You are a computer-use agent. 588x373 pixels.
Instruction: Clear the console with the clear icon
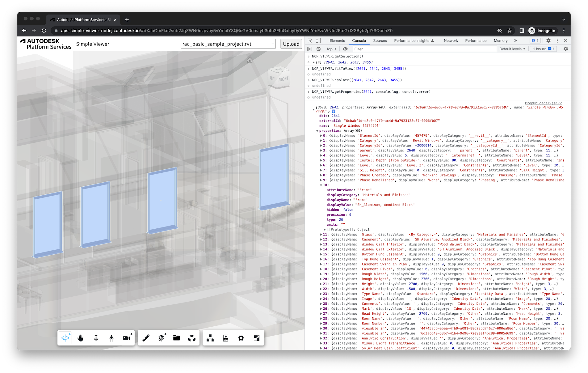[x=318, y=49]
